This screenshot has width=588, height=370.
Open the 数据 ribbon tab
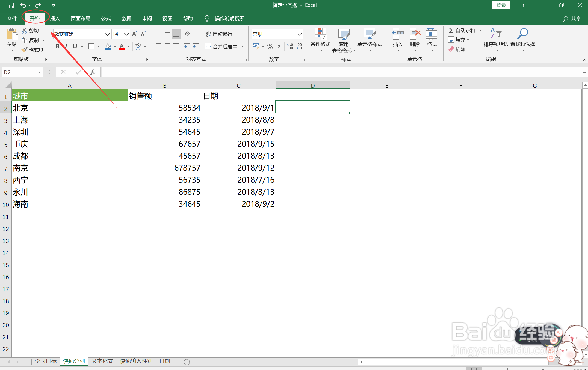[x=126, y=18]
